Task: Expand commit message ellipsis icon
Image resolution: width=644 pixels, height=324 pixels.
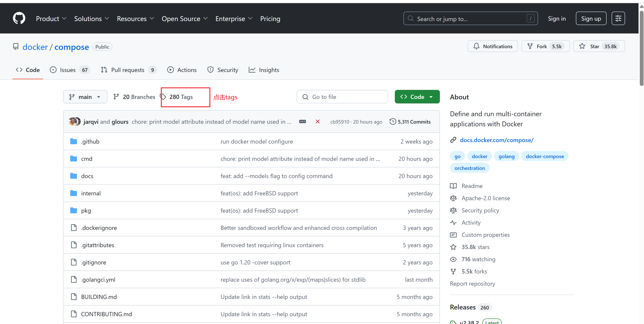Action: (x=303, y=121)
